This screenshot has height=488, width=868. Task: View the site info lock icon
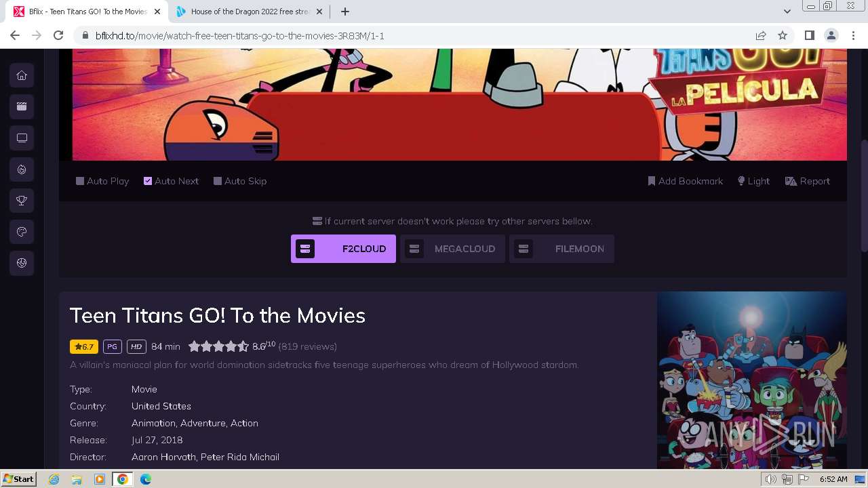pos(85,36)
